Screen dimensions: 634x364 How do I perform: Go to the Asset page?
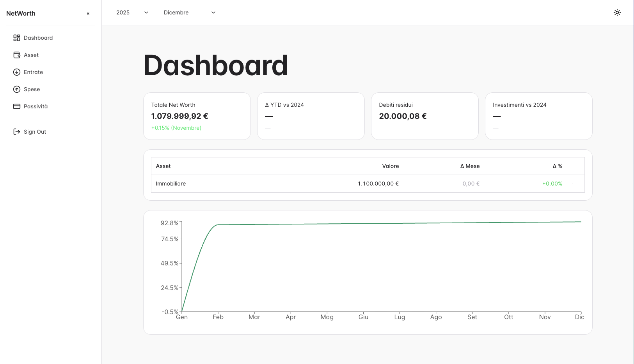[31, 55]
